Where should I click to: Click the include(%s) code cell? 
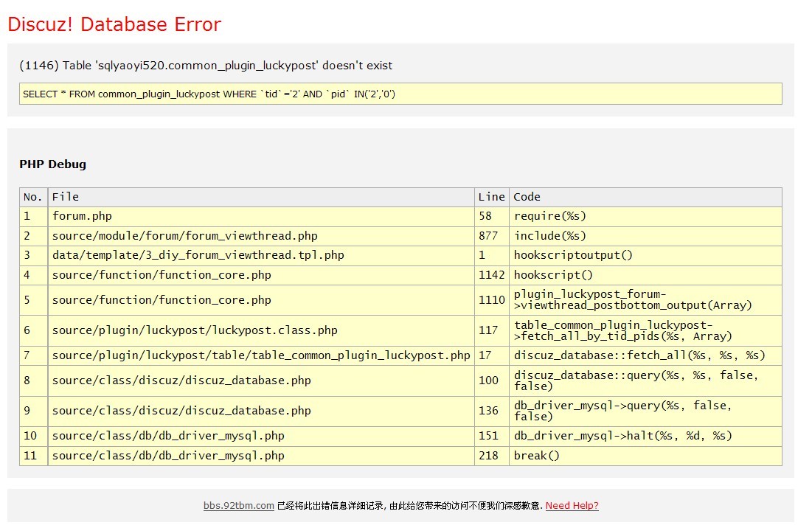[646, 236]
